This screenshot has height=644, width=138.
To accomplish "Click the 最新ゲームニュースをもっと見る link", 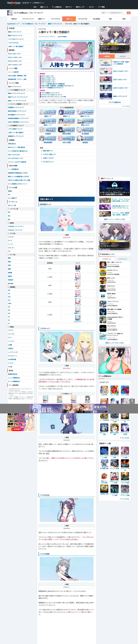I will tap(114, 219).
